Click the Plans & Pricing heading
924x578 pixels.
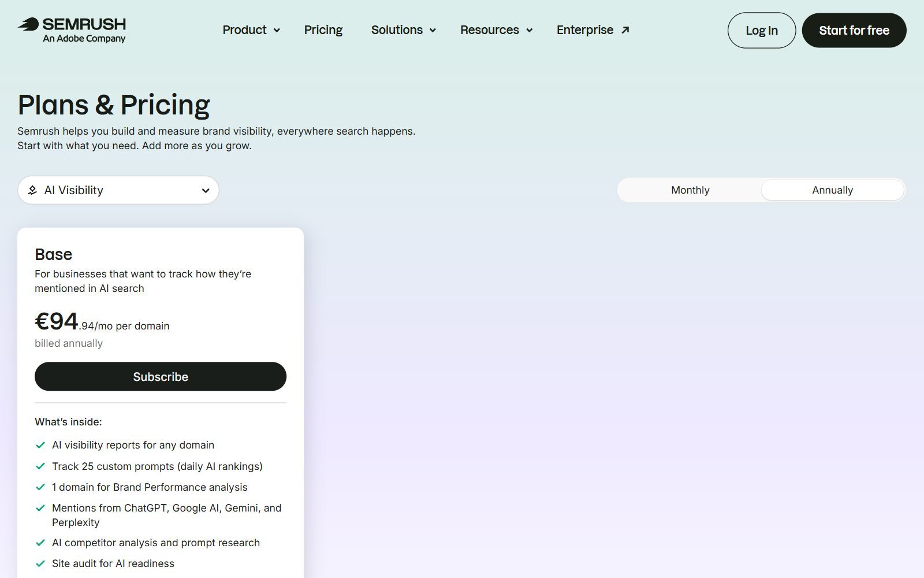(x=114, y=105)
